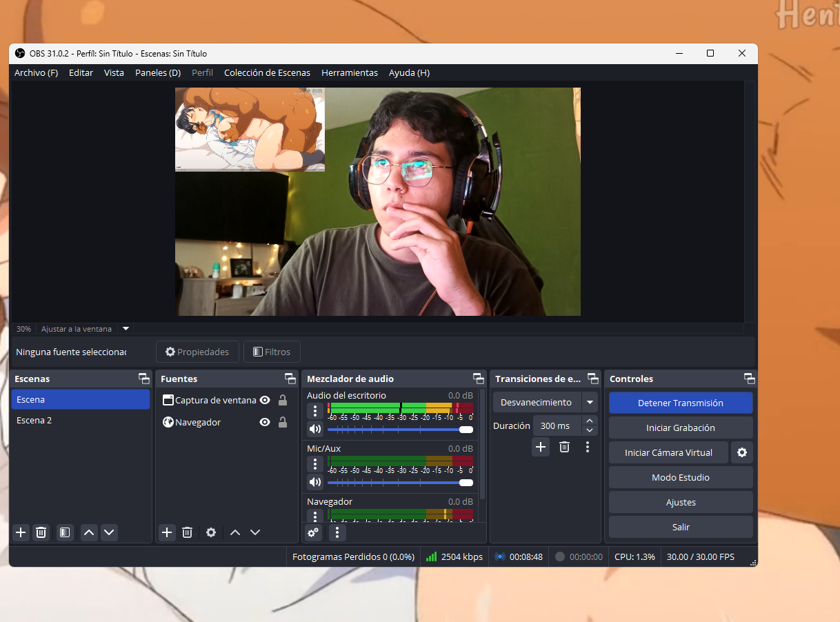Open options dots for Mic/Aux channel
This screenshot has height=622, width=840.
(x=315, y=464)
